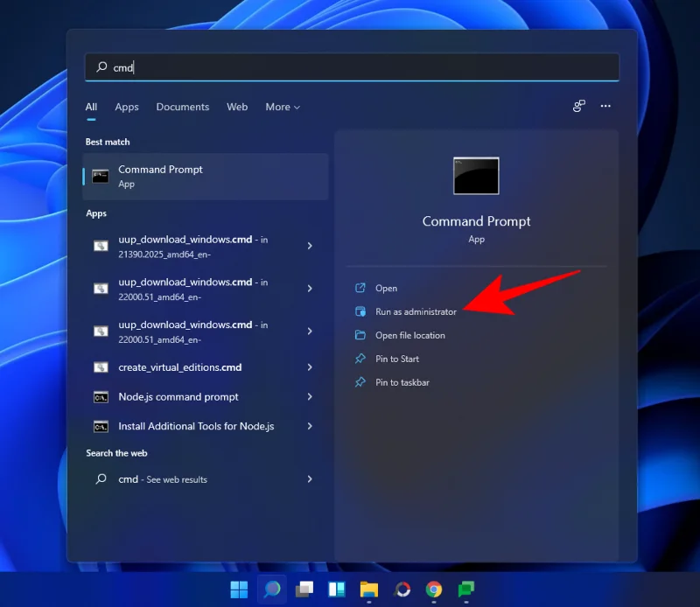Click the cmd search input field
Viewport: 700px width, 607px height.
350,66
